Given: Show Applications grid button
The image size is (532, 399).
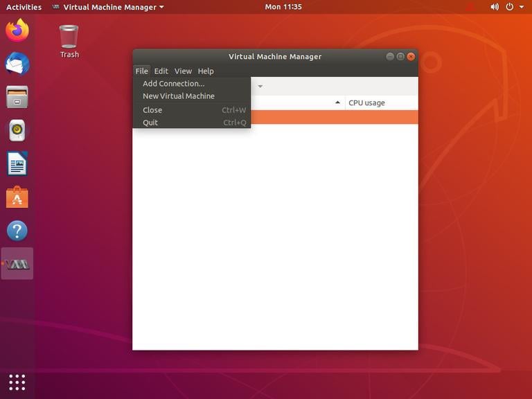Looking at the screenshot, I should [x=17, y=382].
